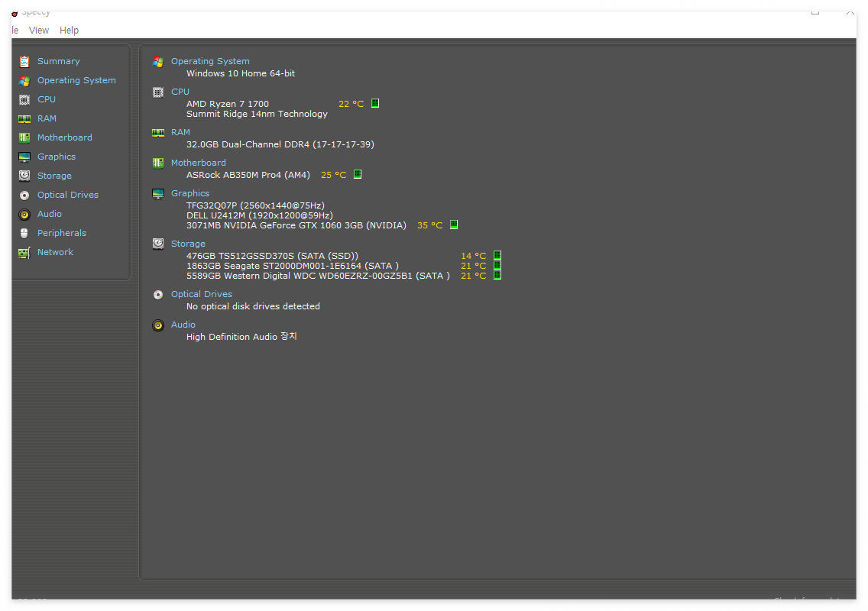
Task: Click the RAM heading link in summary
Action: [180, 132]
